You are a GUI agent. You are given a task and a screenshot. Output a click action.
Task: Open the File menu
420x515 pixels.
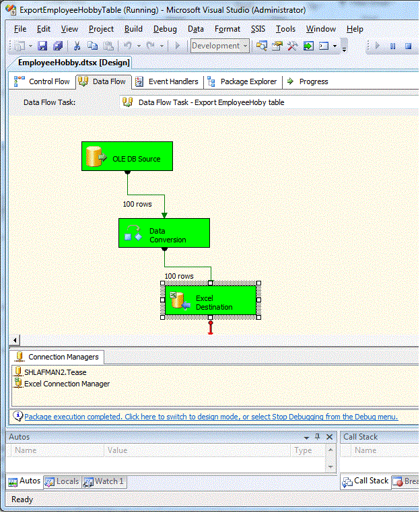click(x=20, y=29)
